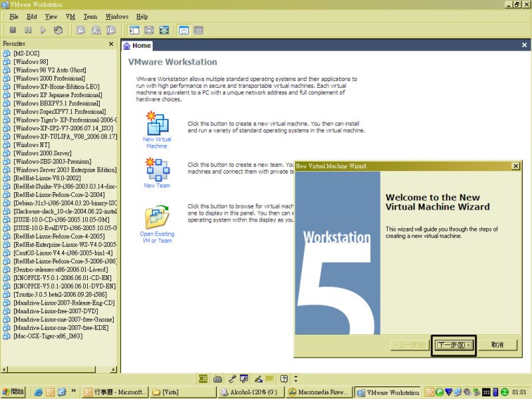This screenshot has height=399, width=532.
Task: Open the VM menu
Action: coord(70,17)
